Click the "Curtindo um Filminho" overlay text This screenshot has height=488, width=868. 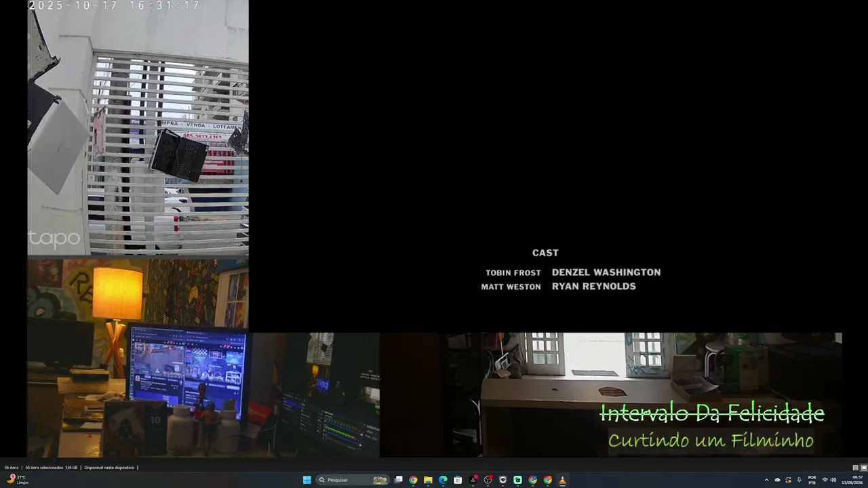[711, 441]
